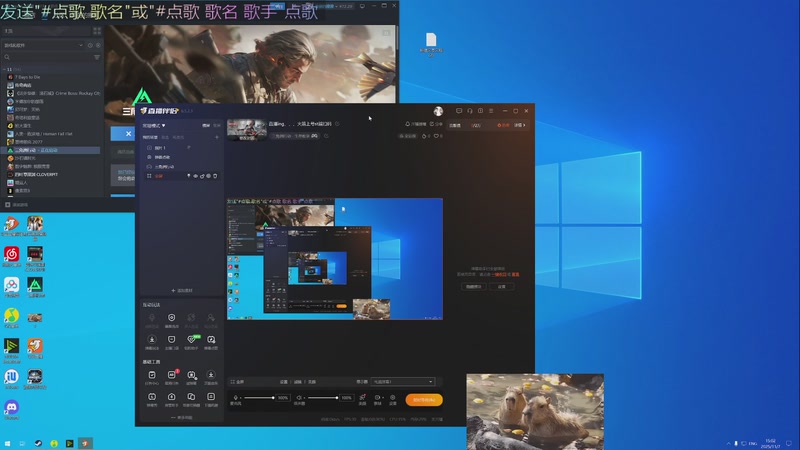The width and height of the screenshot is (800, 450).
Task: Expand microphone options arrow beside mic icon
Action: click(x=240, y=397)
